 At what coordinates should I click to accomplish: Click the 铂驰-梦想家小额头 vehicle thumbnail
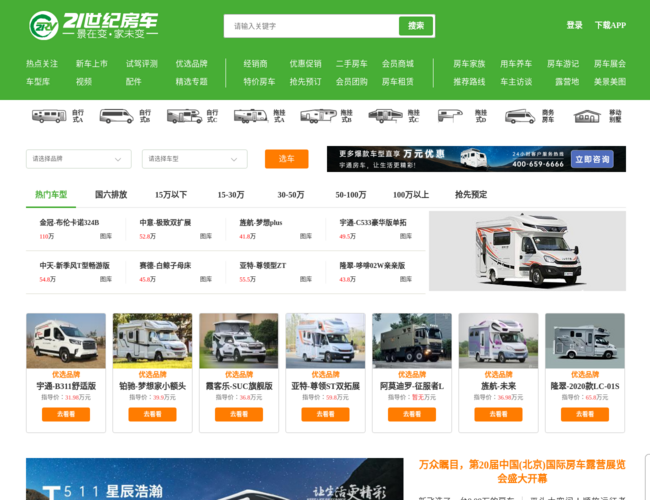[x=153, y=341]
